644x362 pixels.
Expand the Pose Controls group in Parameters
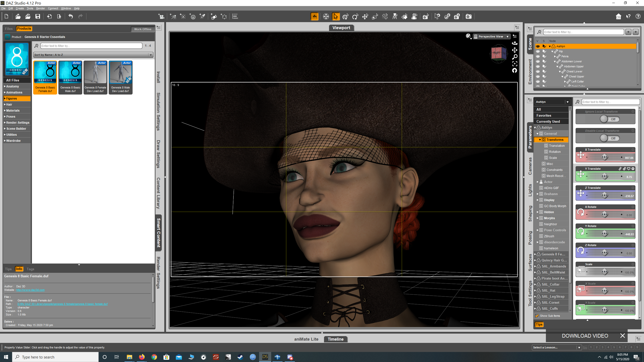point(538,230)
